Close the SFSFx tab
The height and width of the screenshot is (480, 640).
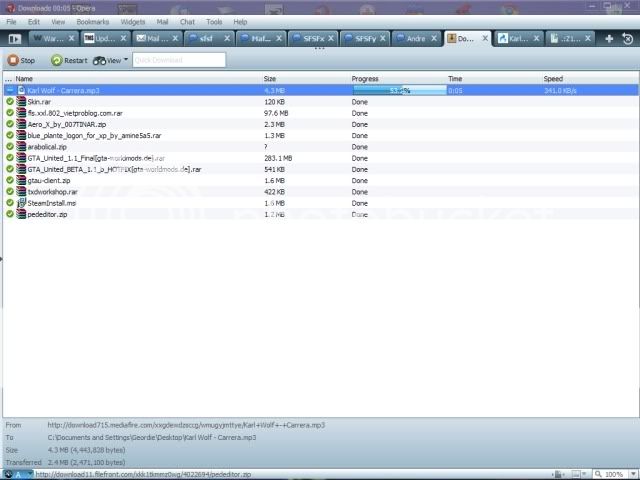pyautogui.click(x=331, y=38)
